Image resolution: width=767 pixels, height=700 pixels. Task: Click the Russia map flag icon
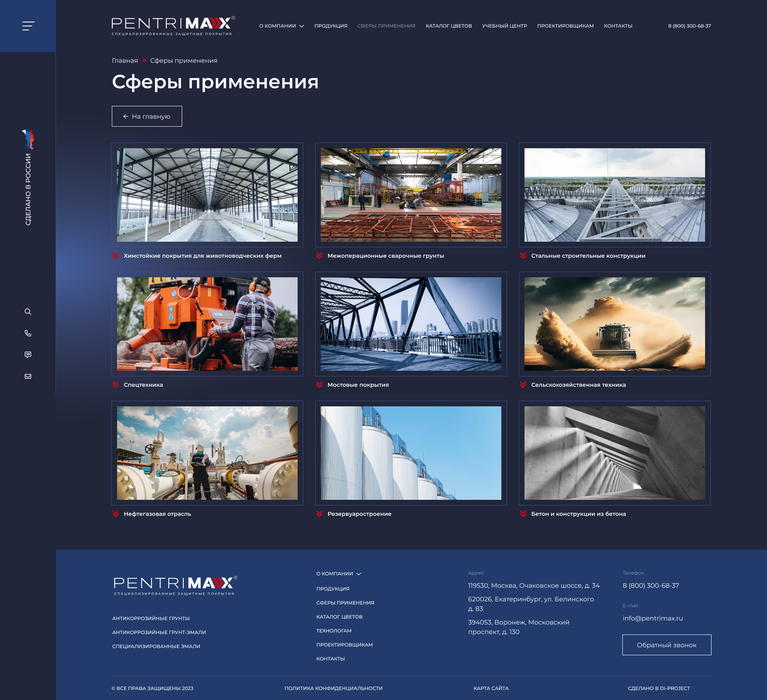pyautogui.click(x=28, y=139)
